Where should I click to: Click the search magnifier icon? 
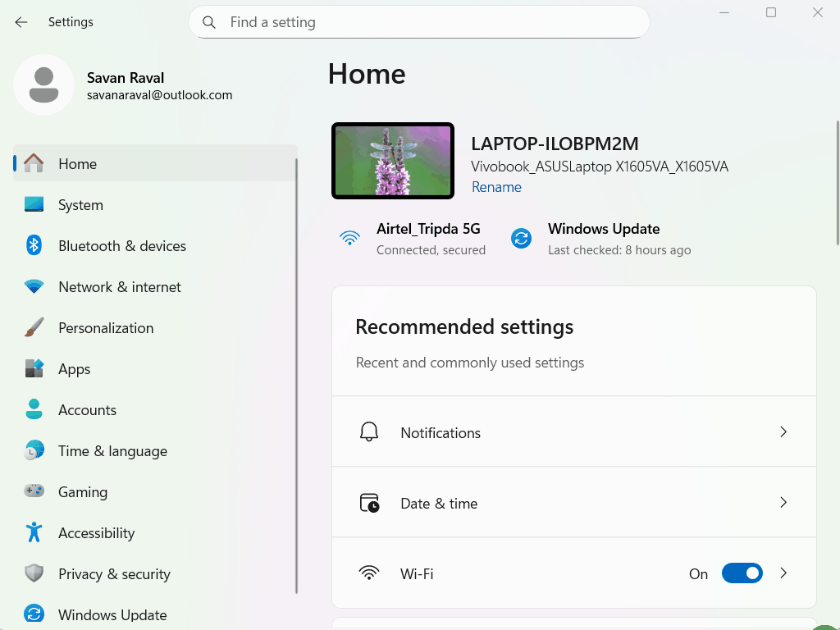[x=210, y=22]
